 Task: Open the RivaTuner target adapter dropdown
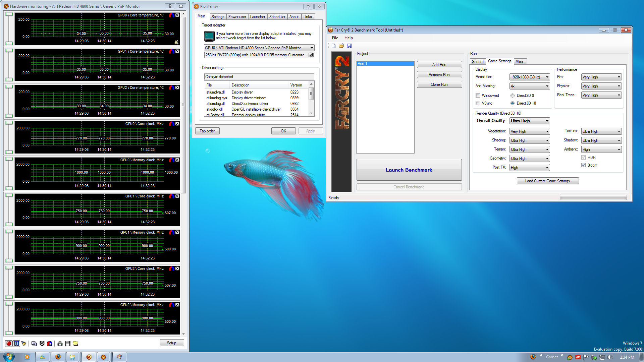[x=259, y=48]
